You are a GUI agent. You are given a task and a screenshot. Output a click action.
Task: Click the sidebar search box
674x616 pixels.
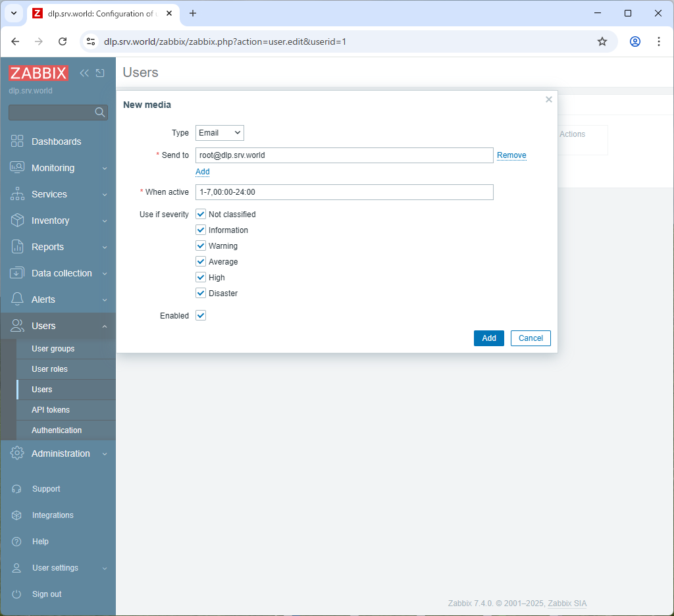coord(58,112)
